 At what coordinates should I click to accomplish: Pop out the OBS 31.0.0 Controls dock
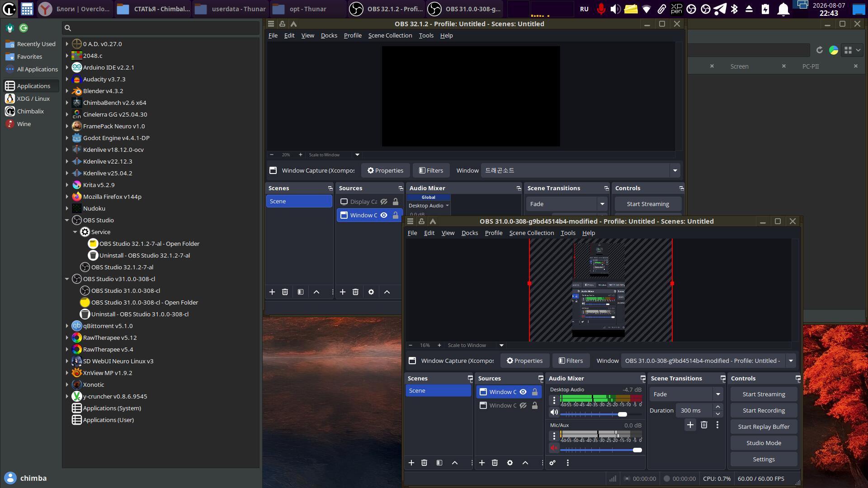click(x=798, y=379)
